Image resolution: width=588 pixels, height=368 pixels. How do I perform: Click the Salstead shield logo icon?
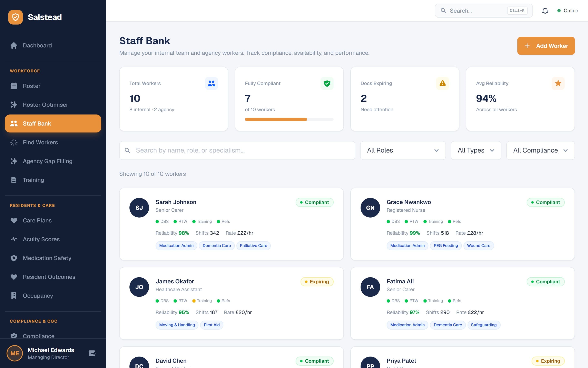(15, 17)
